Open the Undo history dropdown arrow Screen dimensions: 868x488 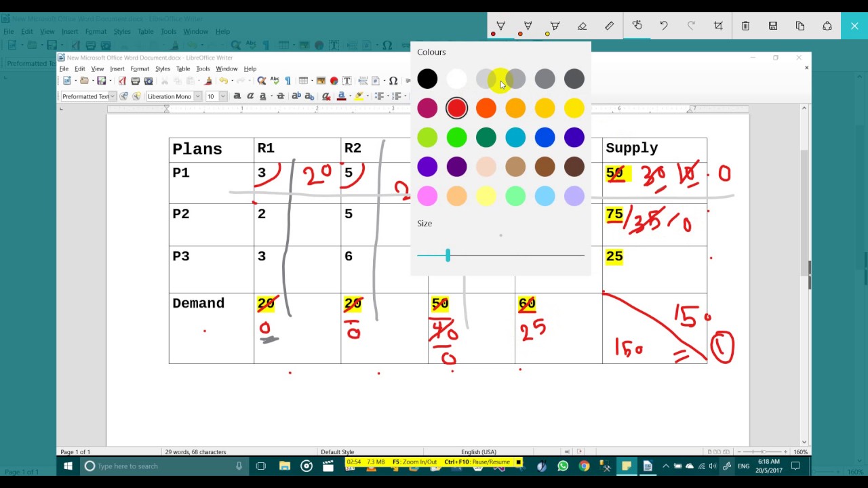tap(232, 81)
